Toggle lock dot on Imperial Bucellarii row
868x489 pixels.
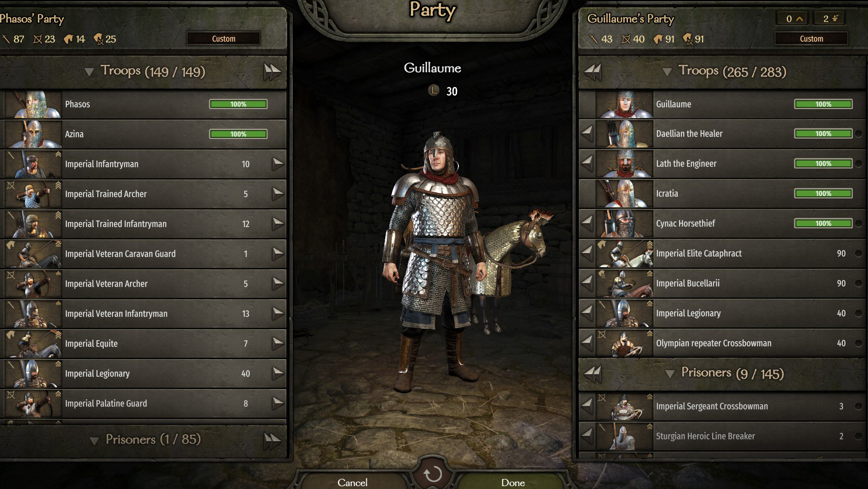click(x=858, y=283)
